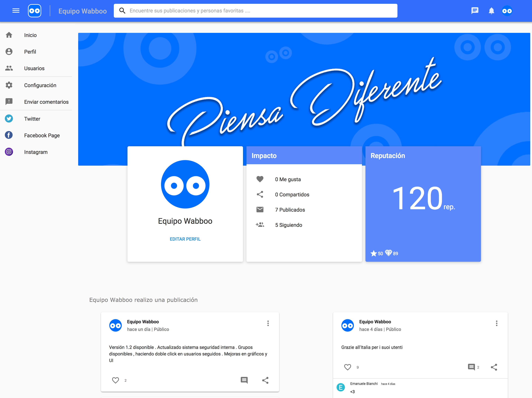Click the Wabboo logo icon in header
Image resolution: width=532 pixels, height=398 pixels.
[35, 11]
